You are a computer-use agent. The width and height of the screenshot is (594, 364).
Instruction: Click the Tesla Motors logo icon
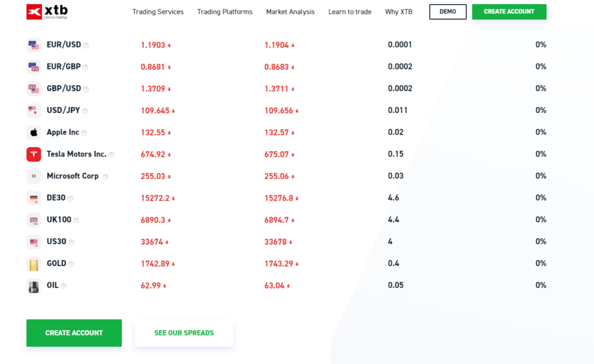33,154
